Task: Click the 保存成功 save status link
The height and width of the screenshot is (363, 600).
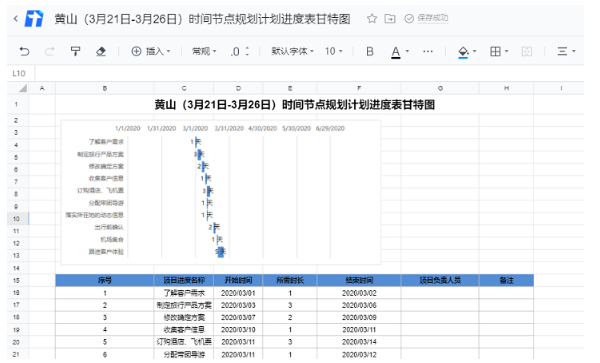Action: tap(432, 18)
